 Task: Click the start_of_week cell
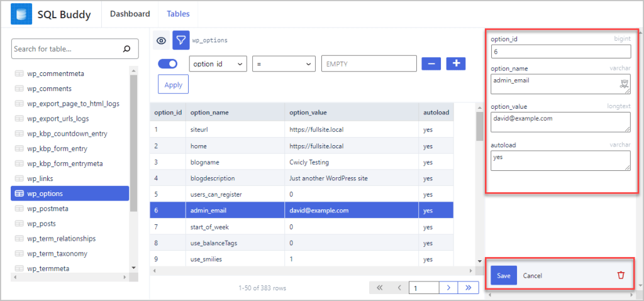point(235,227)
